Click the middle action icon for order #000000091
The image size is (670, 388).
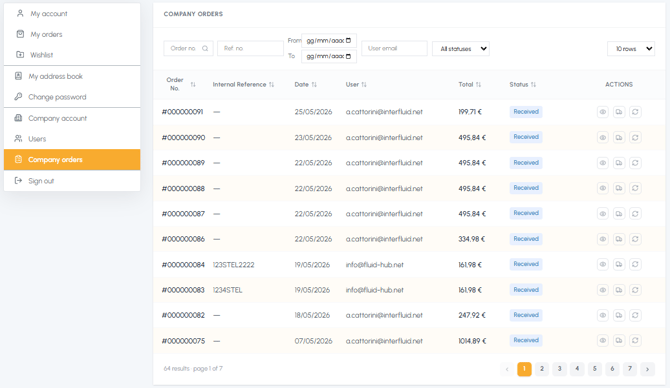(619, 112)
